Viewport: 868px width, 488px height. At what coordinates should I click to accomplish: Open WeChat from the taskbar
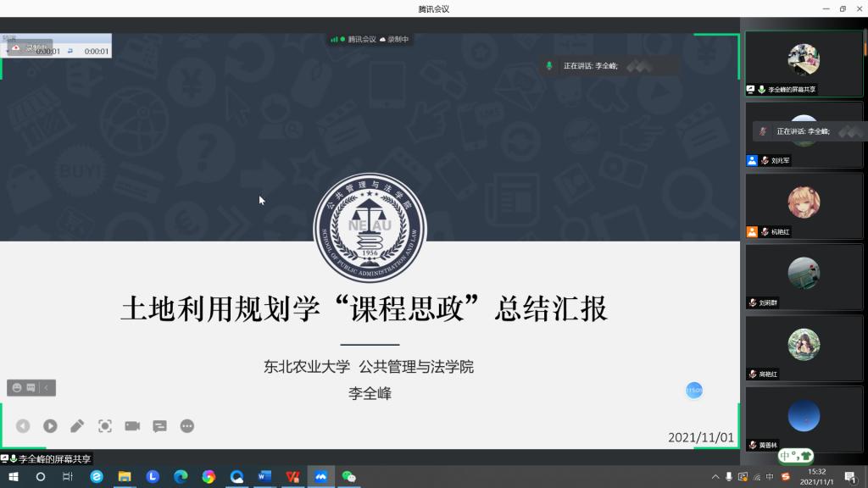[348, 477]
